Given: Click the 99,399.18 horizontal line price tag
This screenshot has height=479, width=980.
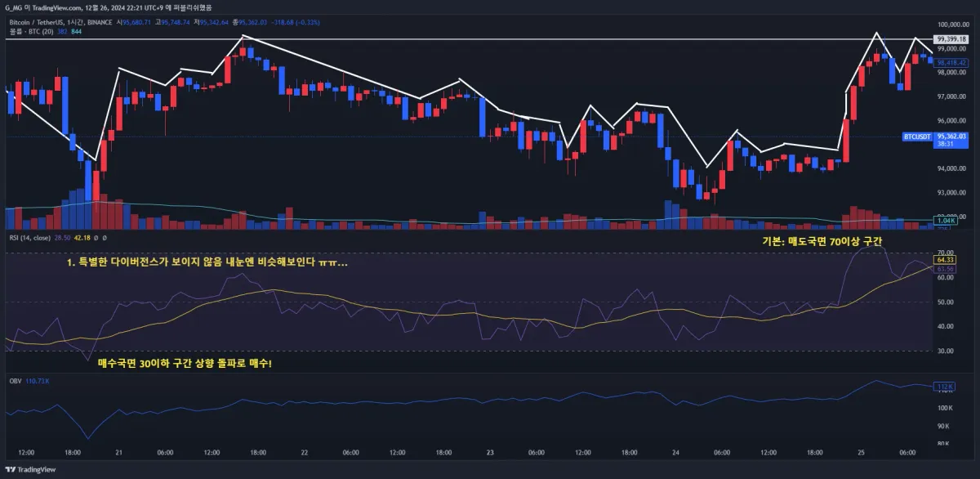Looking at the screenshot, I should pyautogui.click(x=951, y=39).
